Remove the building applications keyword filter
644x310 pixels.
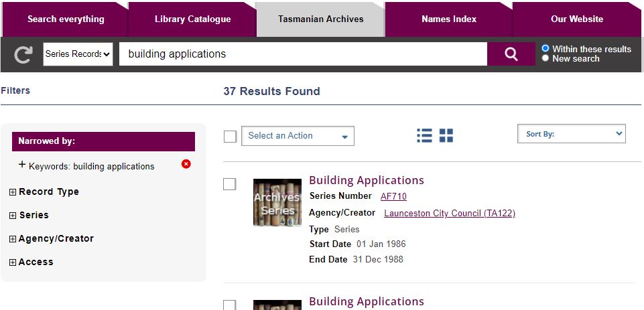pos(186,164)
